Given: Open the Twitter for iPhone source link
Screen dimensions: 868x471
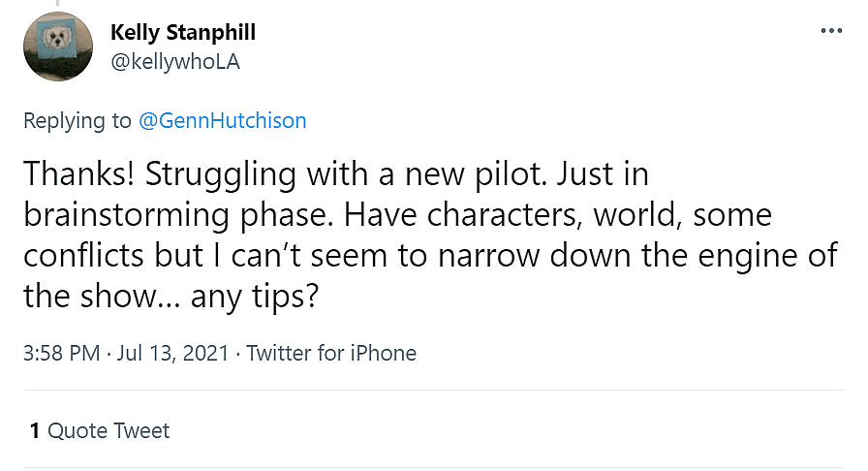Looking at the screenshot, I should pos(331,353).
